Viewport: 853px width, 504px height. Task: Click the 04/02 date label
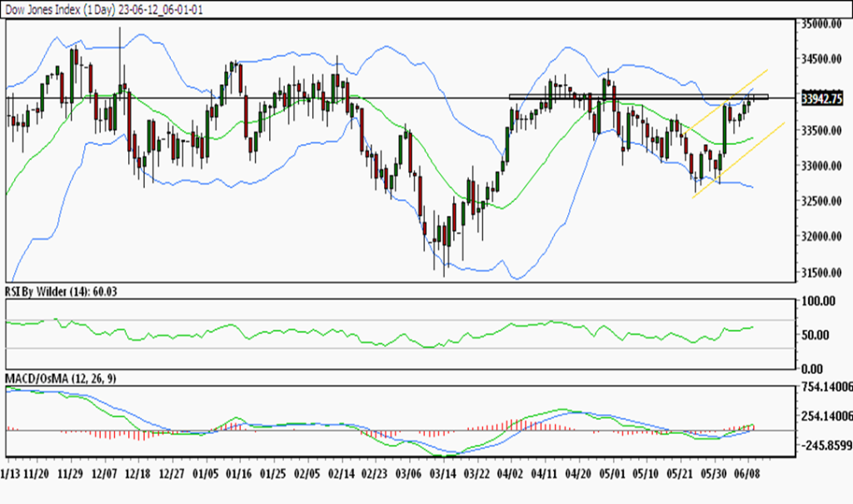click(511, 473)
